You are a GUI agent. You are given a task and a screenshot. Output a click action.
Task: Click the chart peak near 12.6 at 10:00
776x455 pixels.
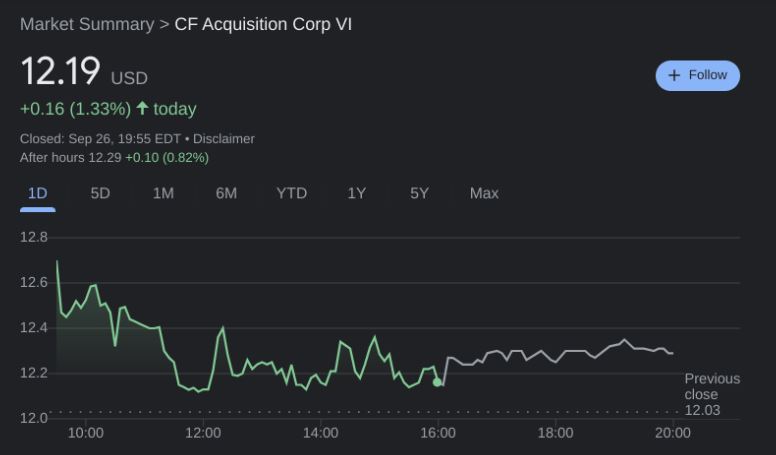tap(94, 285)
